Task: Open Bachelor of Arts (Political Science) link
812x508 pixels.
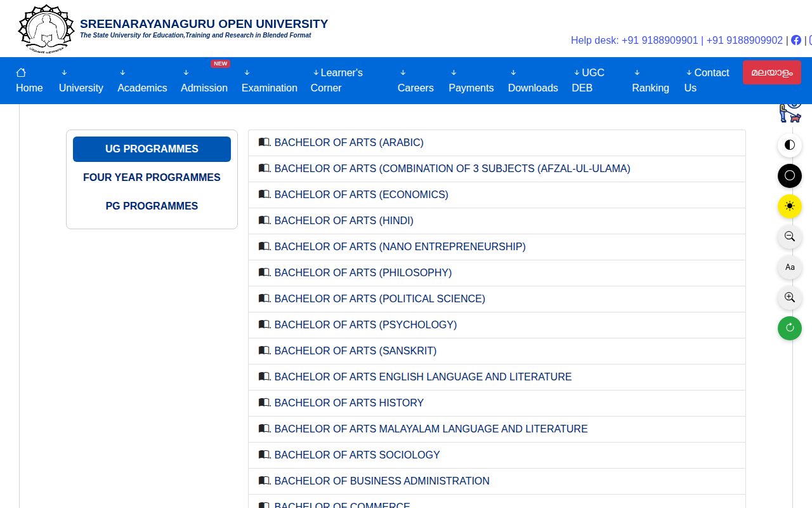Action: click(x=379, y=298)
